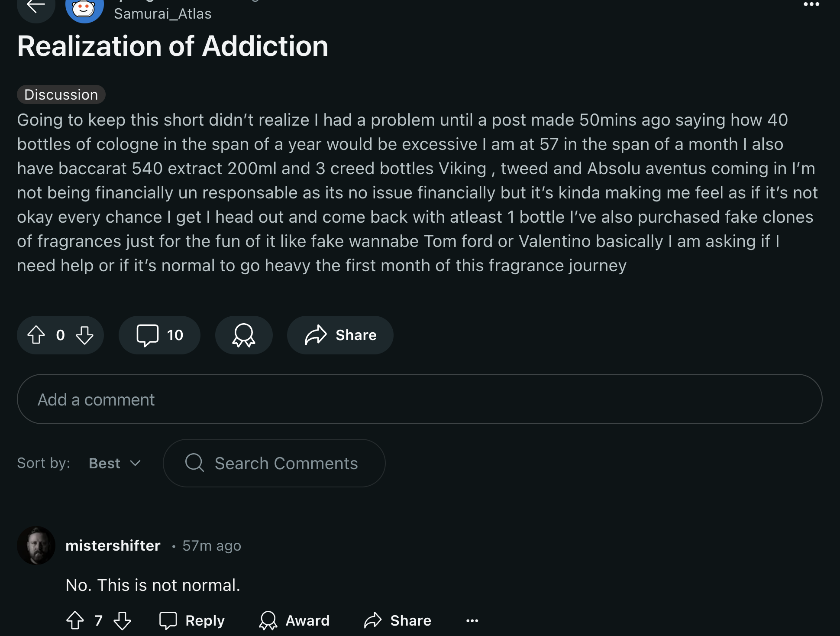Open the subreddit avatar icon

[84, 10]
